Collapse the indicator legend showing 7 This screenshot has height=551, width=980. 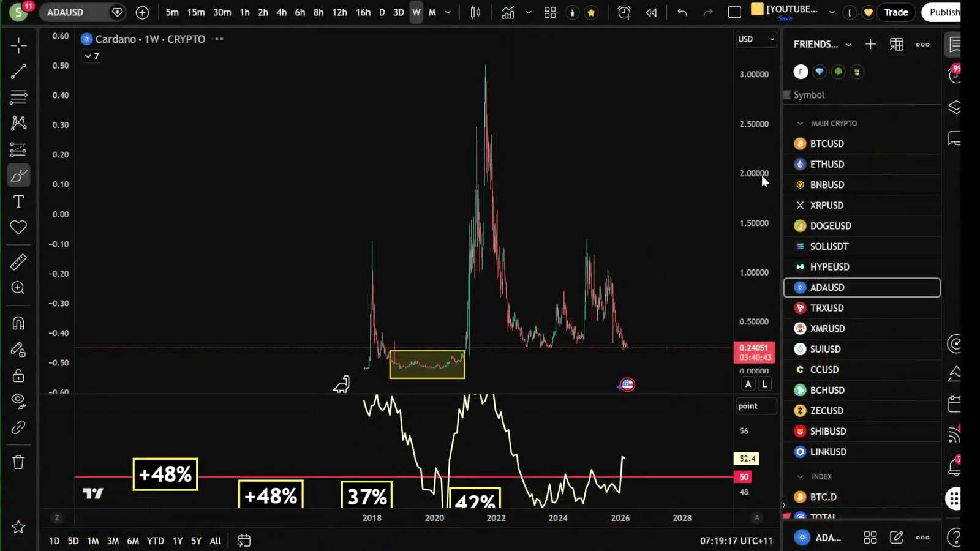(x=91, y=56)
